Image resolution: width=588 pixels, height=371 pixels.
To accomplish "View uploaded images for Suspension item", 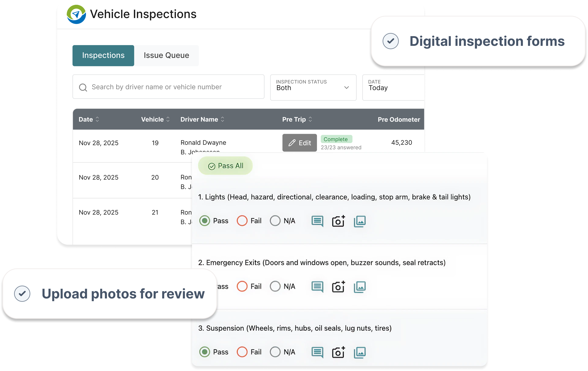I will tap(359, 352).
